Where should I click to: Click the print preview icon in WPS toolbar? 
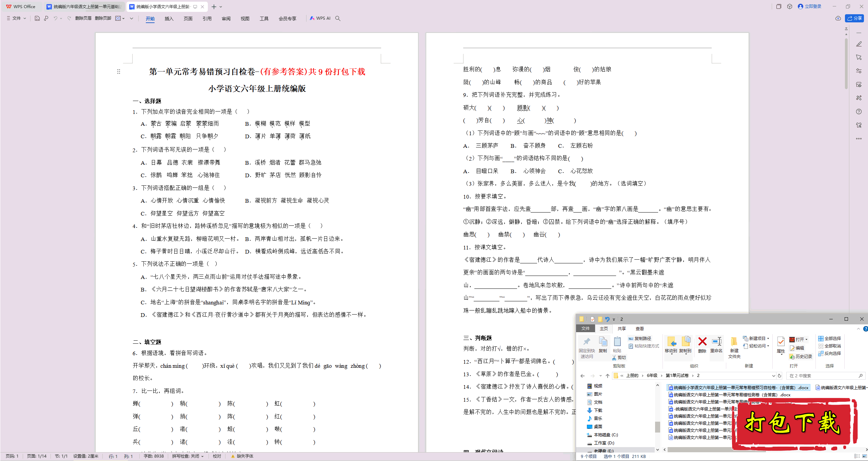coord(46,18)
